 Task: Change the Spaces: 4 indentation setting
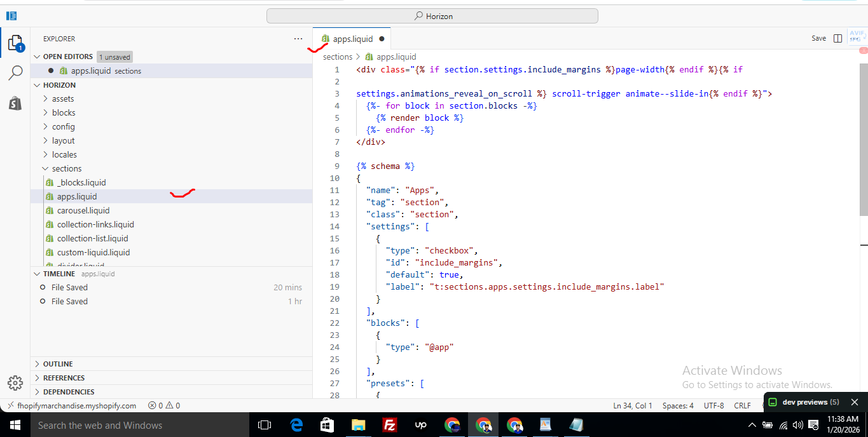pos(678,405)
